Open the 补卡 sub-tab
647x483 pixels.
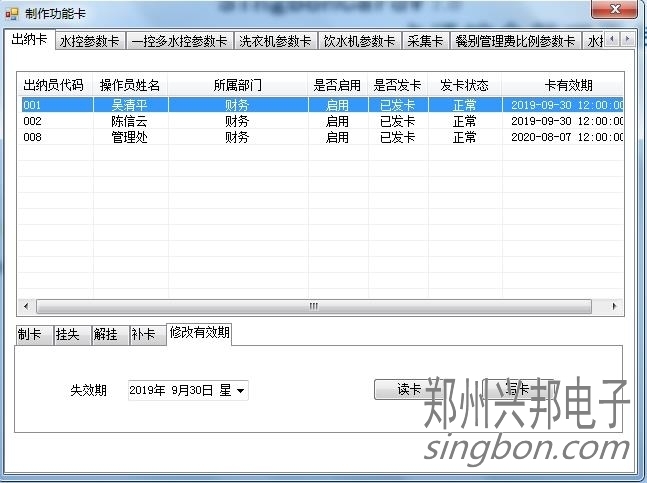pos(143,335)
